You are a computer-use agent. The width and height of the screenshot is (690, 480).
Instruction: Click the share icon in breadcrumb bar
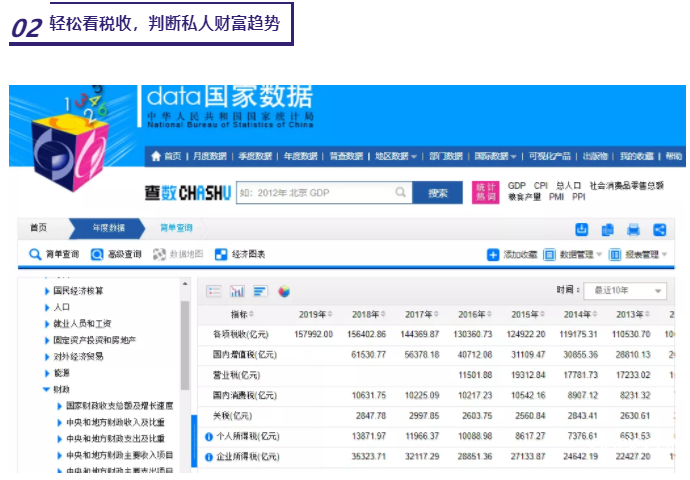click(659, 229)
